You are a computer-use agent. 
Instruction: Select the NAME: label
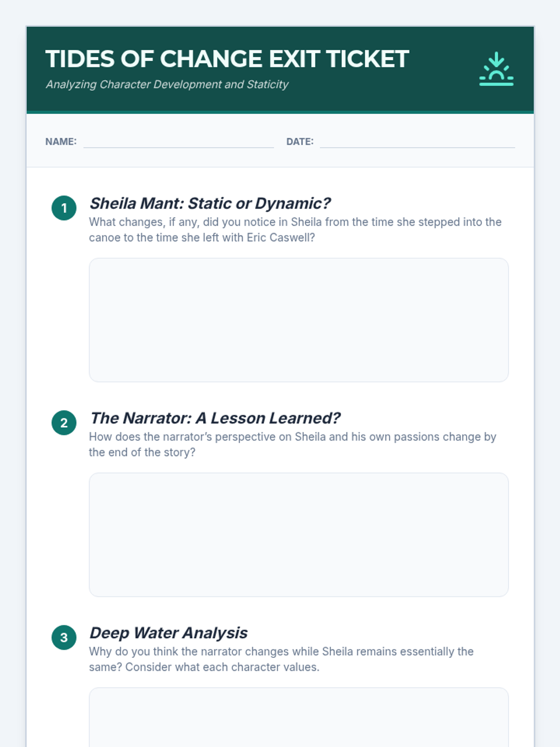tap(61, 142)
